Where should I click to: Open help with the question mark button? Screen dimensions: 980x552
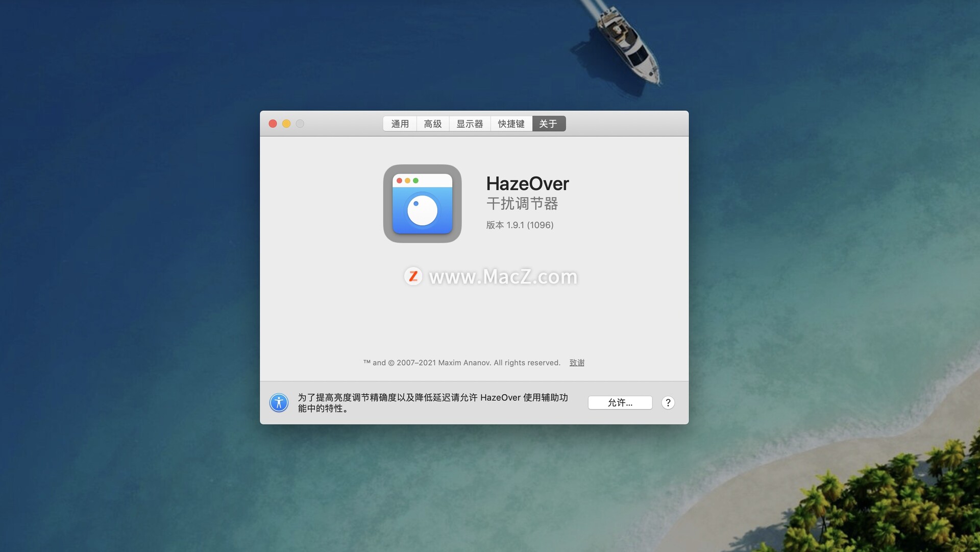pos(668,403)
